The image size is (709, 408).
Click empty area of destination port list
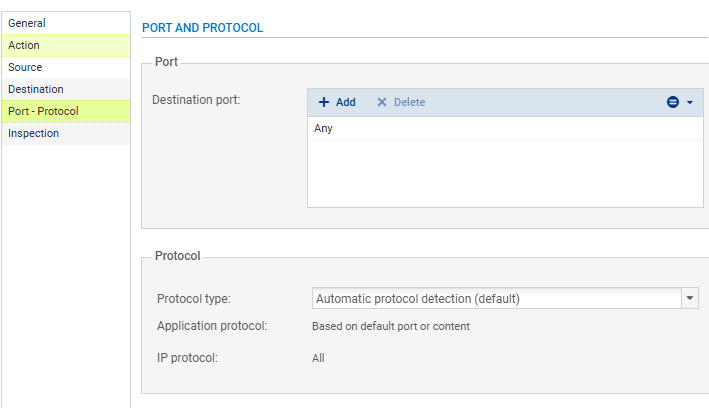click(500, 175)
